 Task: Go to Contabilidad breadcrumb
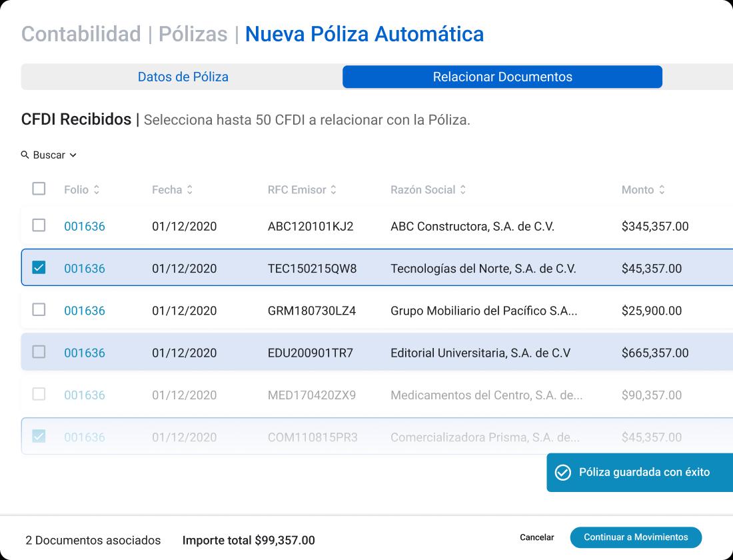81,34
